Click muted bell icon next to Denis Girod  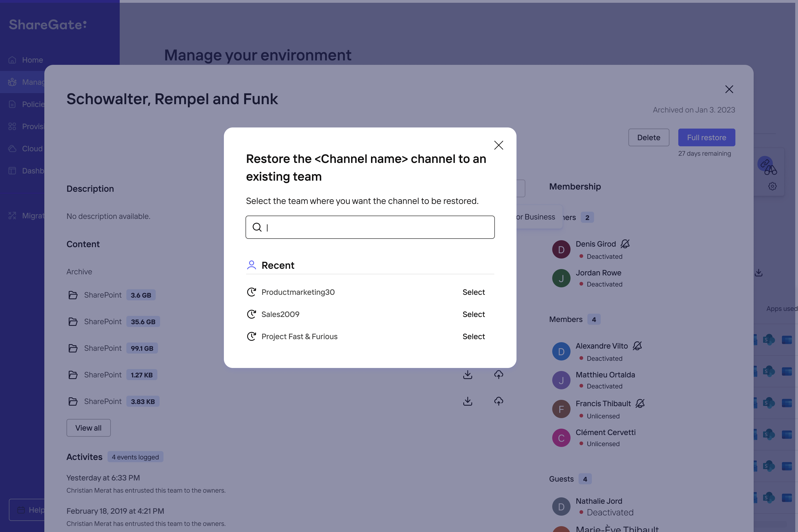click(625, 244)
